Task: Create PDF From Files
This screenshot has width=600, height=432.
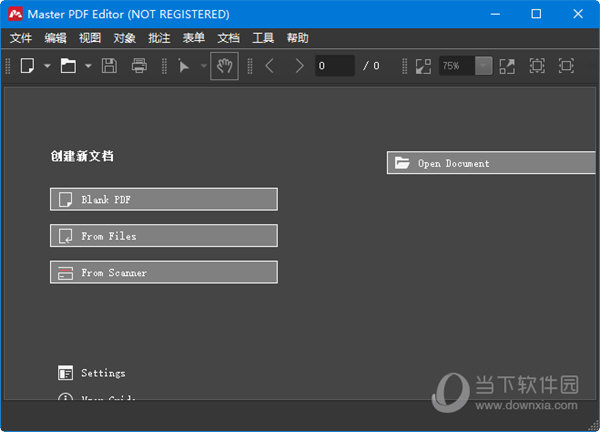Action: [x=164, y=235]
